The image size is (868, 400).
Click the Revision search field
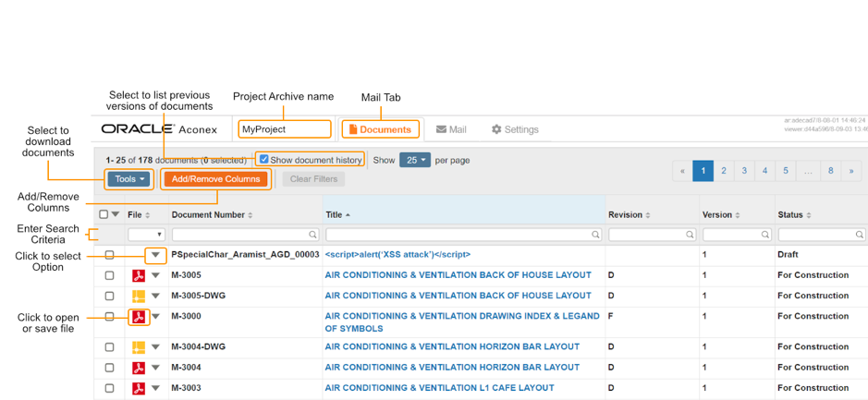(x=652, y=235)
